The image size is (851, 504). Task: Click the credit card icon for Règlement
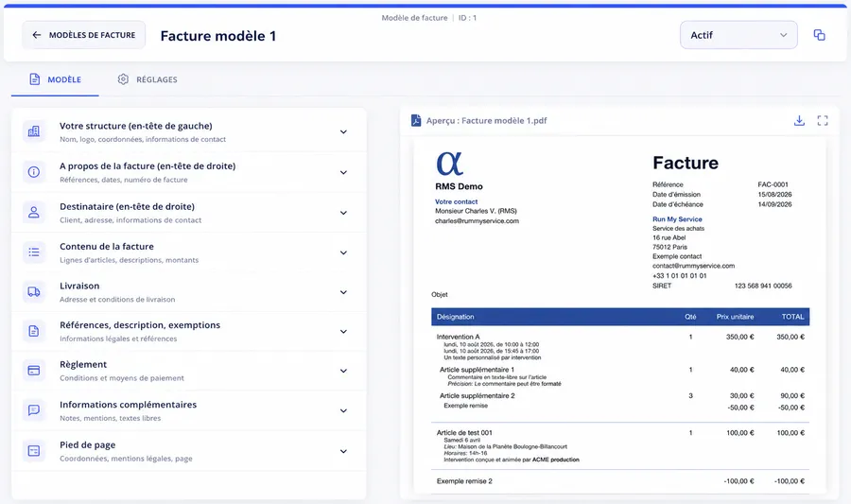click(34, 371)
